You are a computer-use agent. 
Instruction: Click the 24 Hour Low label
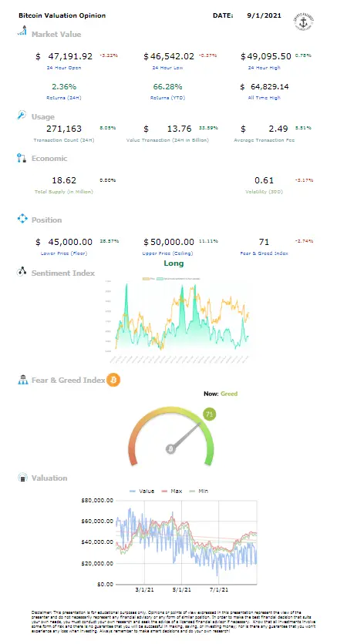click(x=168, y=68)
